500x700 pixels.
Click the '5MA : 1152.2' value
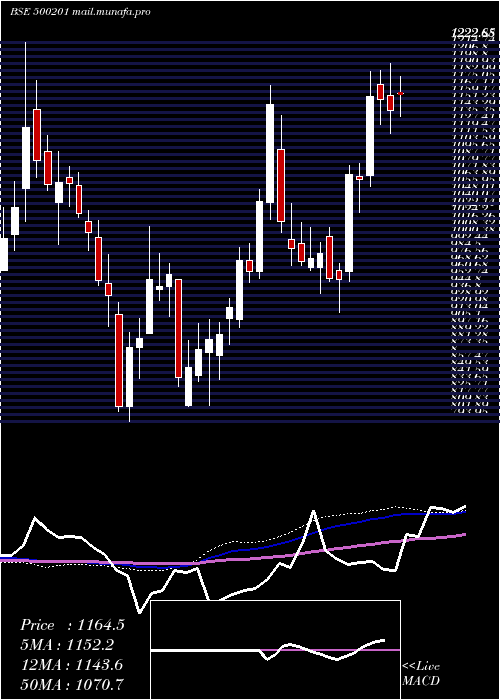[67, 645]
